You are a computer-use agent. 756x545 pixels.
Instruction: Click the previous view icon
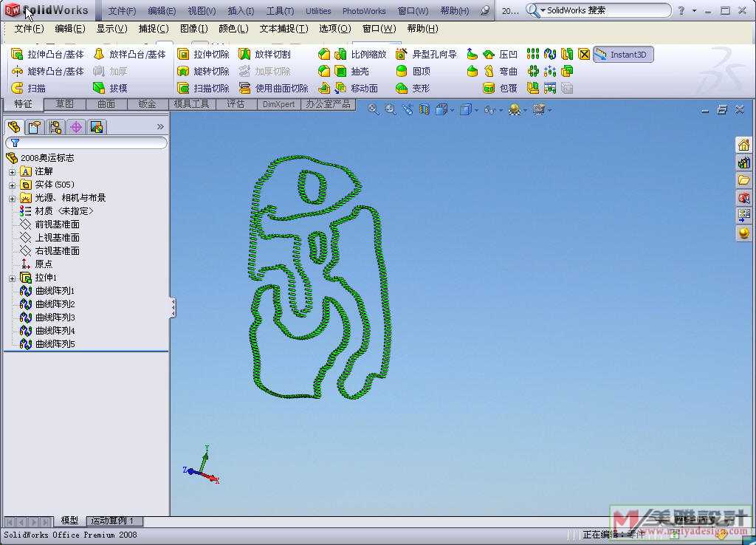pos(408,109)
